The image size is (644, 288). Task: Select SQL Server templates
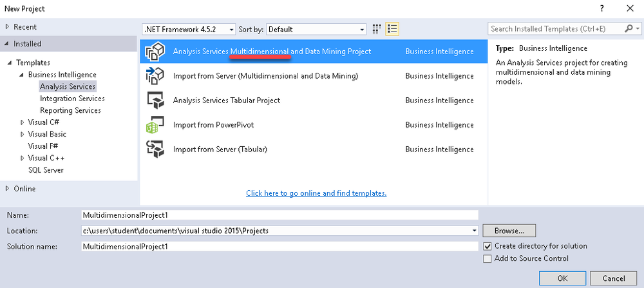coord(46,170)
